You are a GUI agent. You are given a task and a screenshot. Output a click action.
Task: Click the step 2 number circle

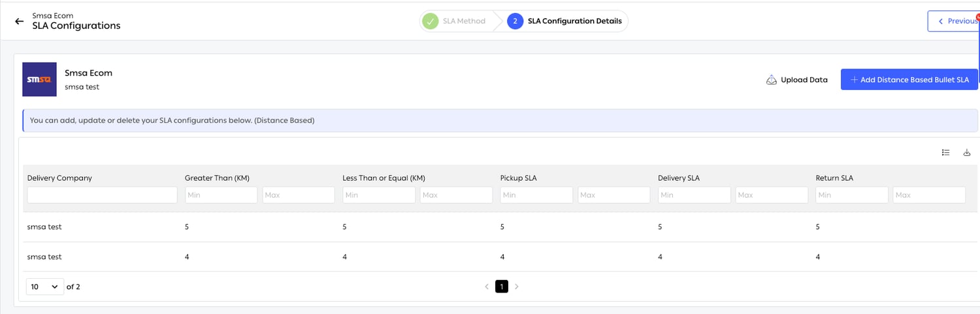[x=515, y=21]
